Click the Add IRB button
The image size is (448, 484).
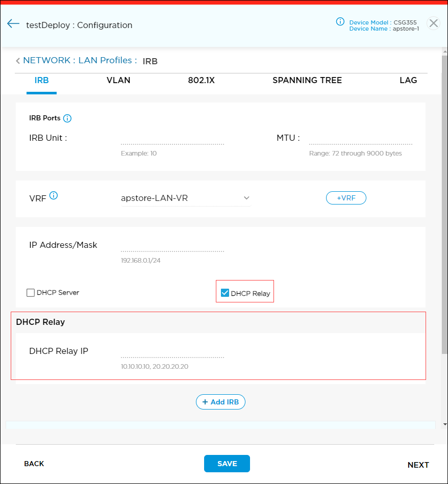click(x=220, y=402)
